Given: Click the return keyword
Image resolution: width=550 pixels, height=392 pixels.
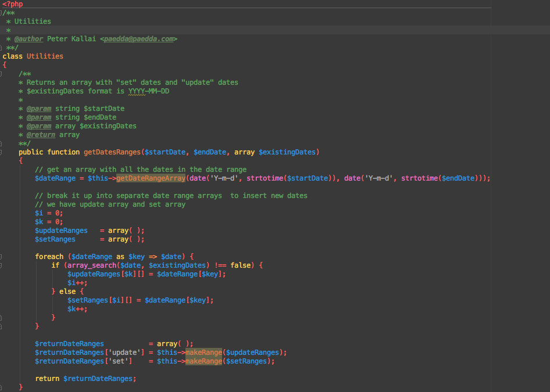Looking at the screenshot, I should click(47, 379).
